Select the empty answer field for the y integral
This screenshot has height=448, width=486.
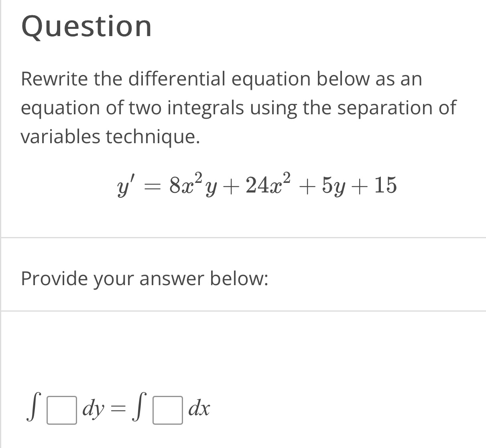pyautogui.click(x=61, y=410)
